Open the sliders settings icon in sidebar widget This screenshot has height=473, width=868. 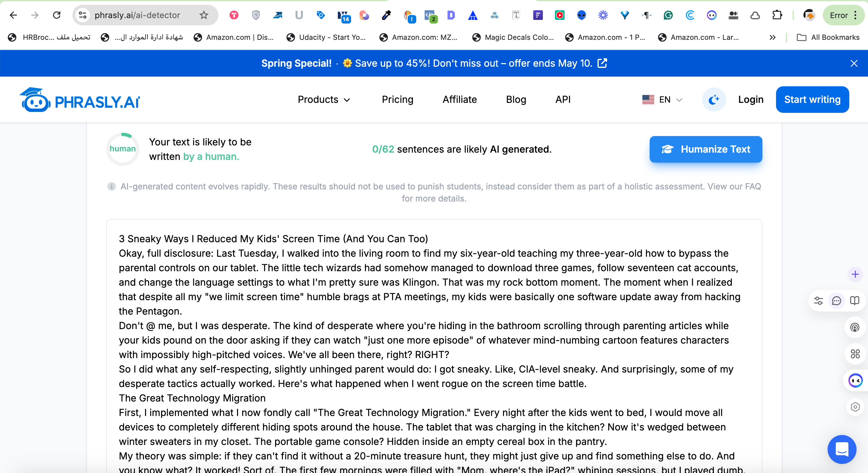(x=819, y=301)
